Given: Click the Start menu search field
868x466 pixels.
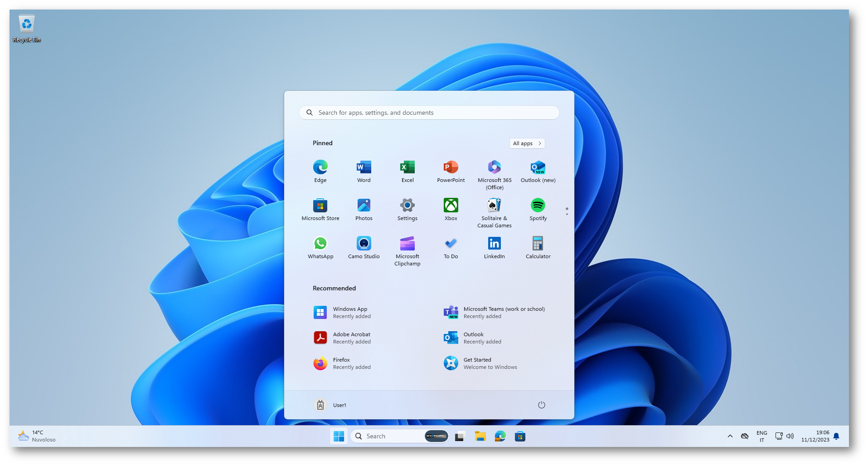Looking at the screenshot, I should tap(429, 113).
